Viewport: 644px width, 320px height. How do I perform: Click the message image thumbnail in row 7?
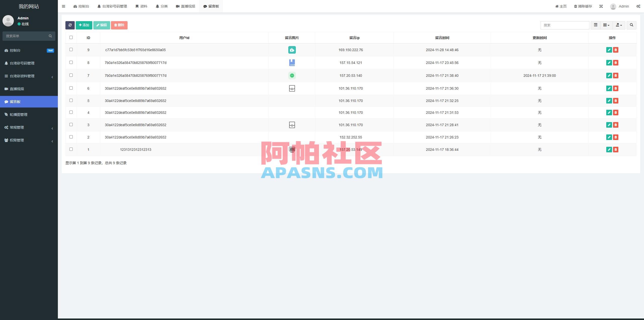point(292,76)
